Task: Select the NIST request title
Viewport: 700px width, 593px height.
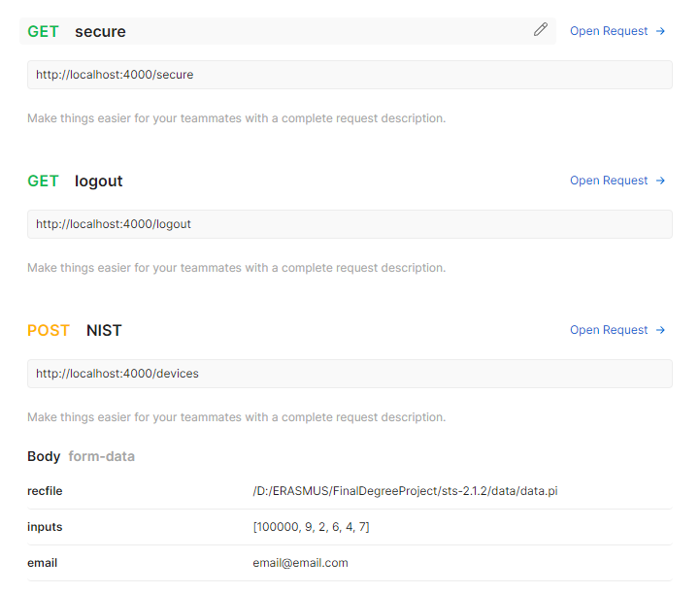Action: 104,330
